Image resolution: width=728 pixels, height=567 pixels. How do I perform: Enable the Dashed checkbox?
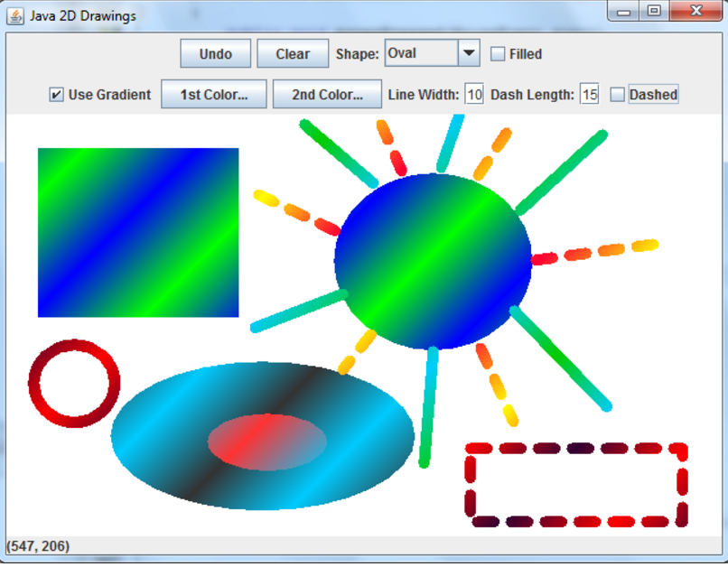[618, 94]
